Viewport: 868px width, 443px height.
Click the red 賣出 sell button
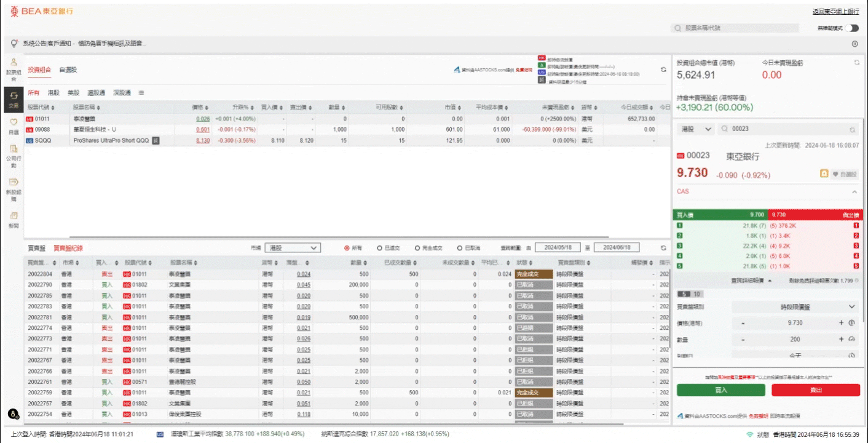(x=816, y=390)
